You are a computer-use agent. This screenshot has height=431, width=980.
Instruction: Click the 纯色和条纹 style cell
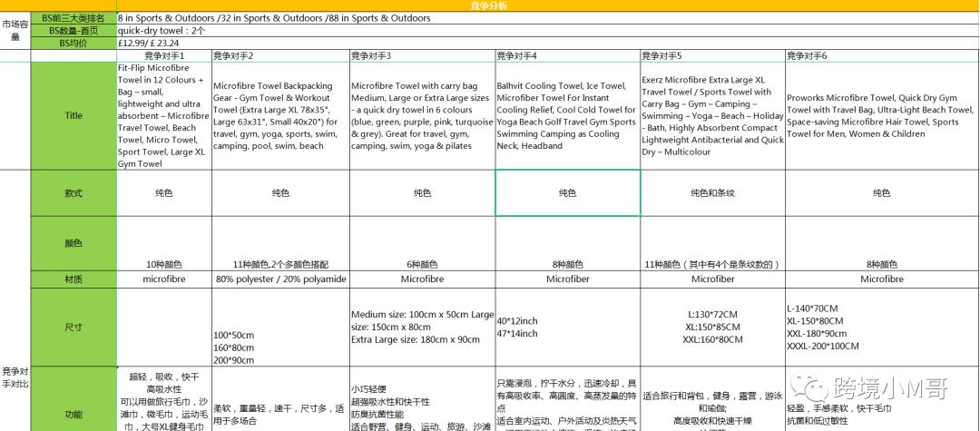(x=712, y=193)
